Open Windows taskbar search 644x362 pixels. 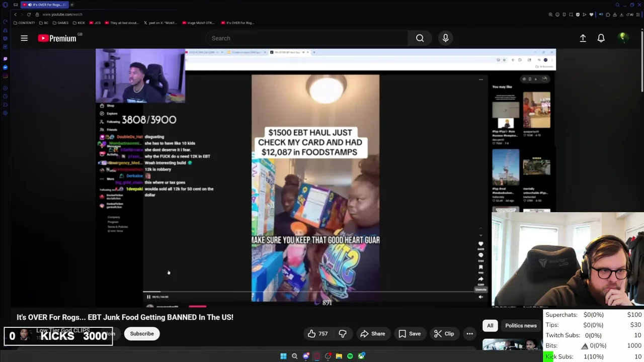coord(294,356)
